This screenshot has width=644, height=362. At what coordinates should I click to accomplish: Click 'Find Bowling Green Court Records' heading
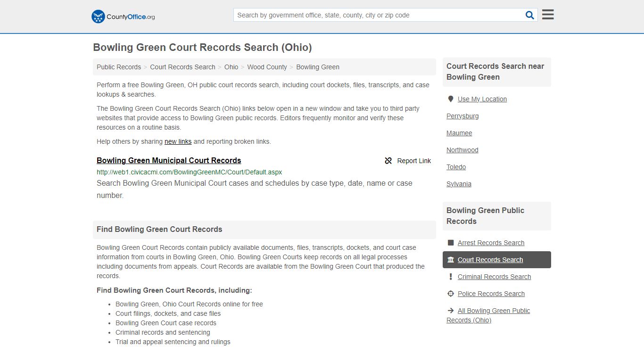click(159, 229)
